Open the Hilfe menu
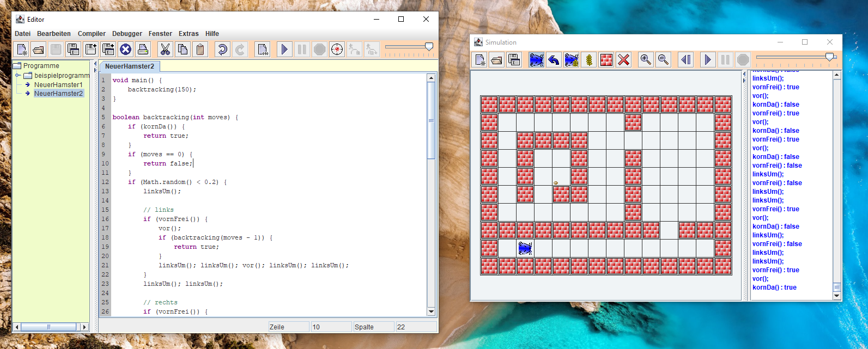 212,34
